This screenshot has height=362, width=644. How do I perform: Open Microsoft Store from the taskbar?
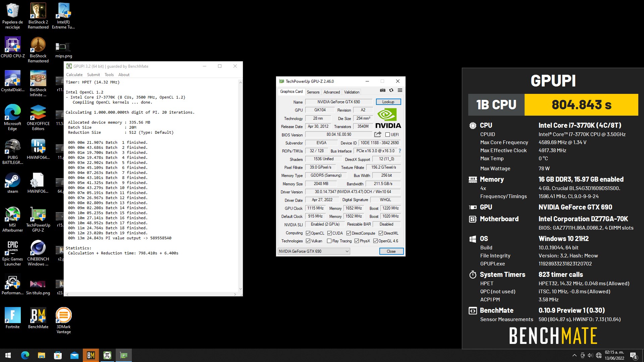pyautogui.click(x=58, y=355)
